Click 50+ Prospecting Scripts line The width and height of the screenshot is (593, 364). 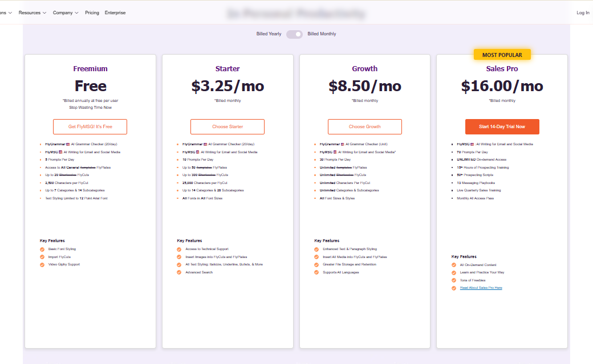475,175
